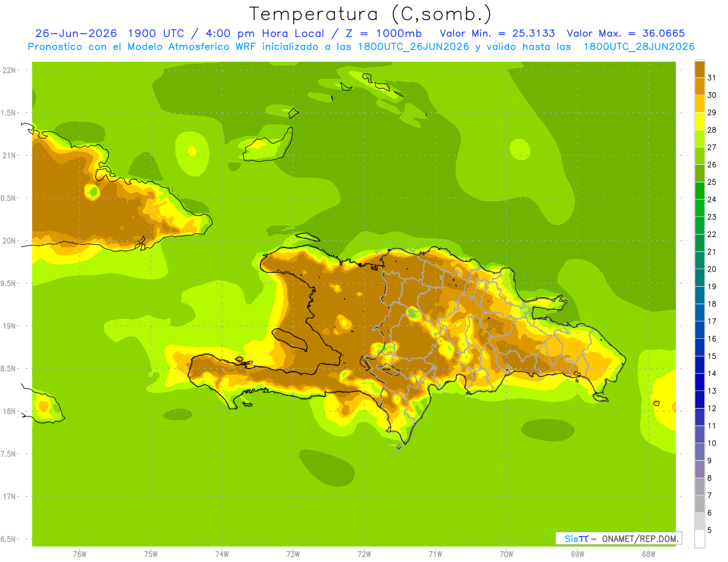This screenshot has height=562, width=728.
Task: Click the title "Temperatura (C,somb.)"
Action: coord(371,14)
